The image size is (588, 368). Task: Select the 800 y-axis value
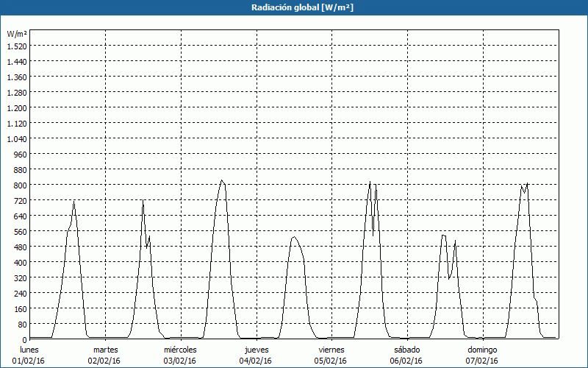(x=21, y=185)
